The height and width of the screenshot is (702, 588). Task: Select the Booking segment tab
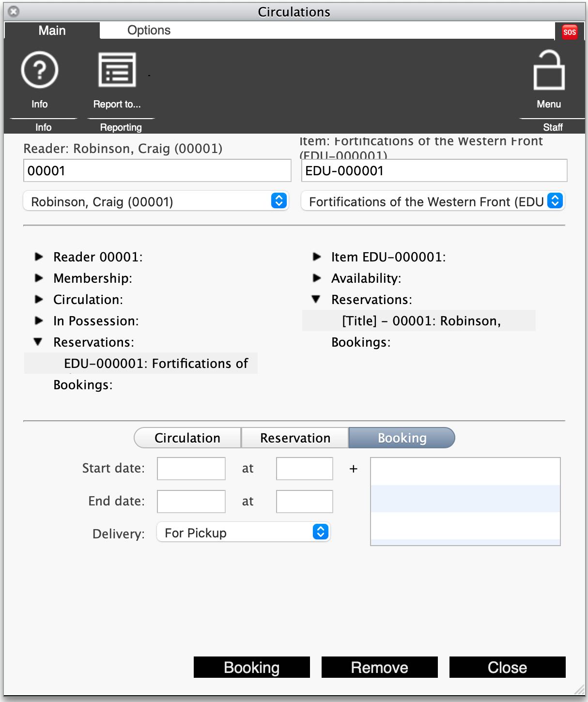click(x=402, y=438)
